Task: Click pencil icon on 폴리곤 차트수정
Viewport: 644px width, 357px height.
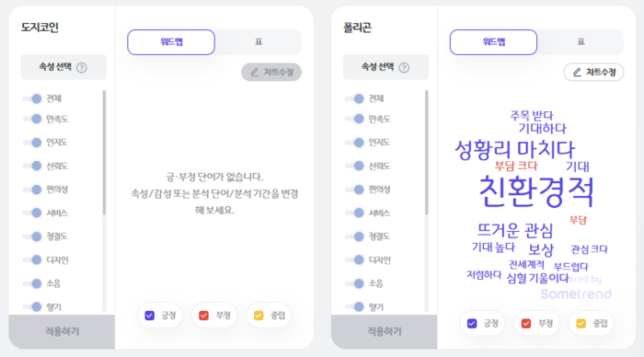Action: click(577, 73)
